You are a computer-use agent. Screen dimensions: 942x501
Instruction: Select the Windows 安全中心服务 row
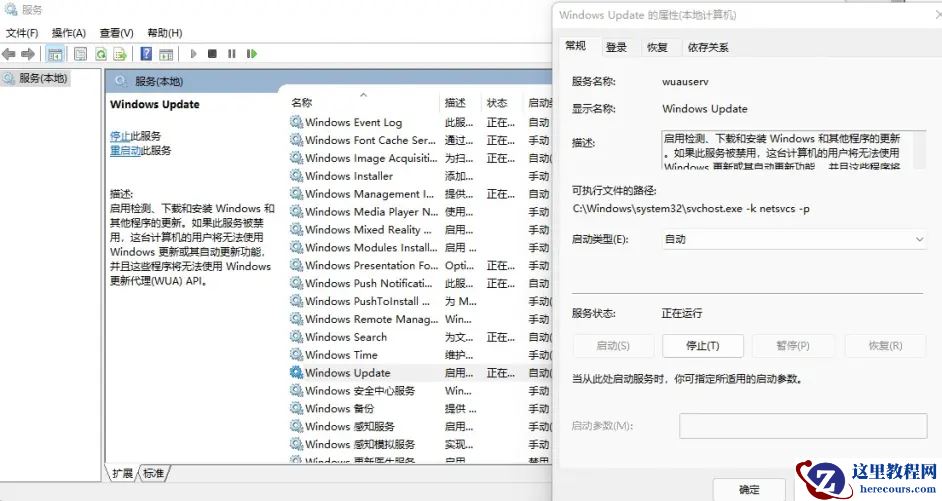[419, 391]
